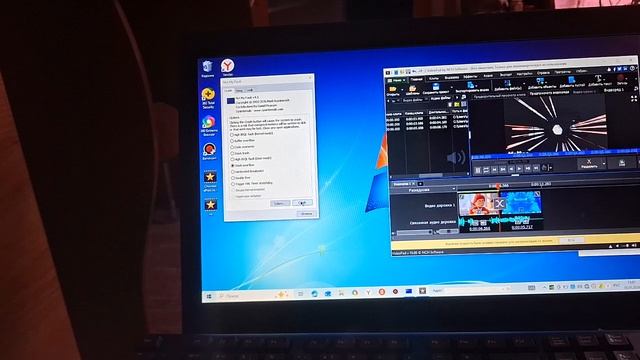Open 360 Total Security desktop shortcut
640x360 pixels.
[208, 98]
